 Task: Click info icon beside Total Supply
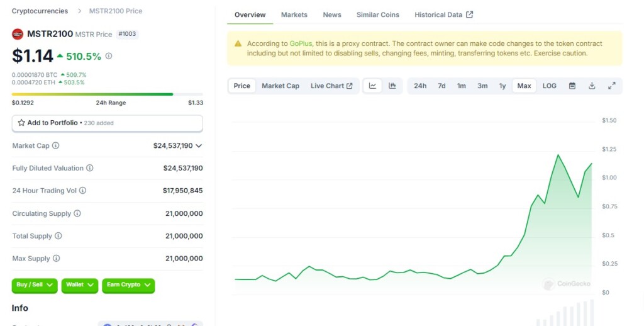coord(58,235)
